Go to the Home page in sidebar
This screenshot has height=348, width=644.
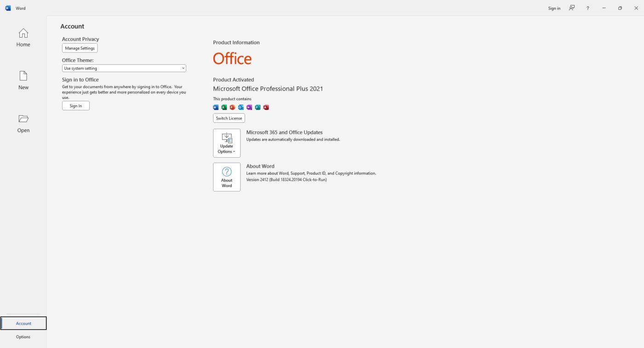coord(23,38)
